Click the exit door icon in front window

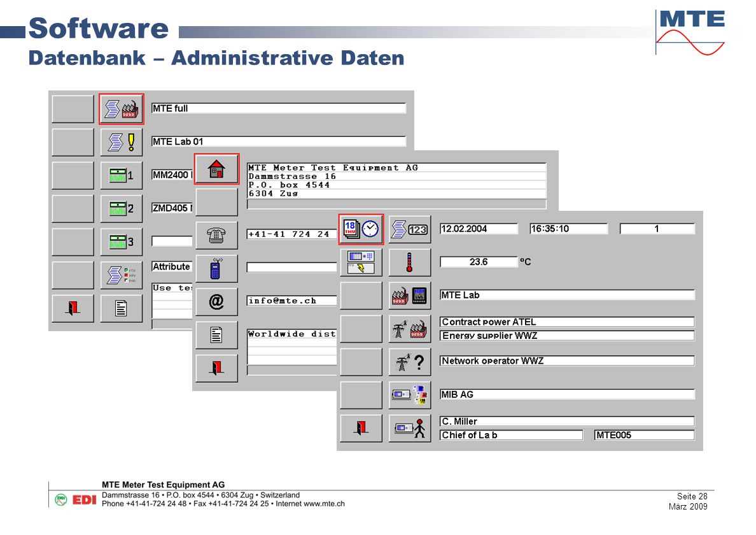click(361, 429)
